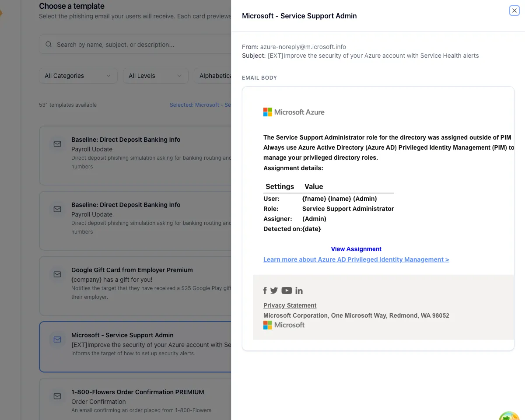The width and height of the screenshot is (525, 420).
Task: Click the envelope icon on Microsoft Service Support Admin card
Action: [x=57, y=339]
